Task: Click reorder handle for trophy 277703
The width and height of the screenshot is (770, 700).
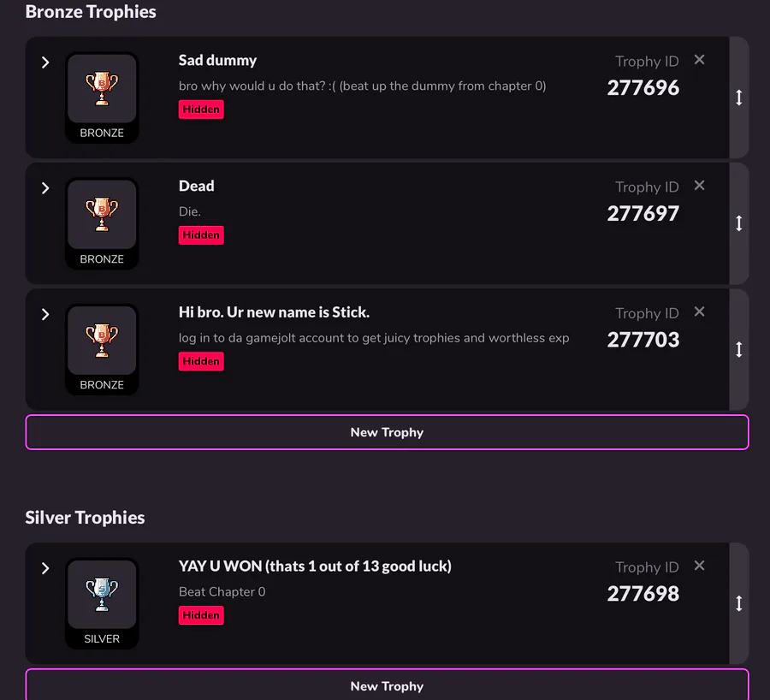Action: tap(739, 350)
